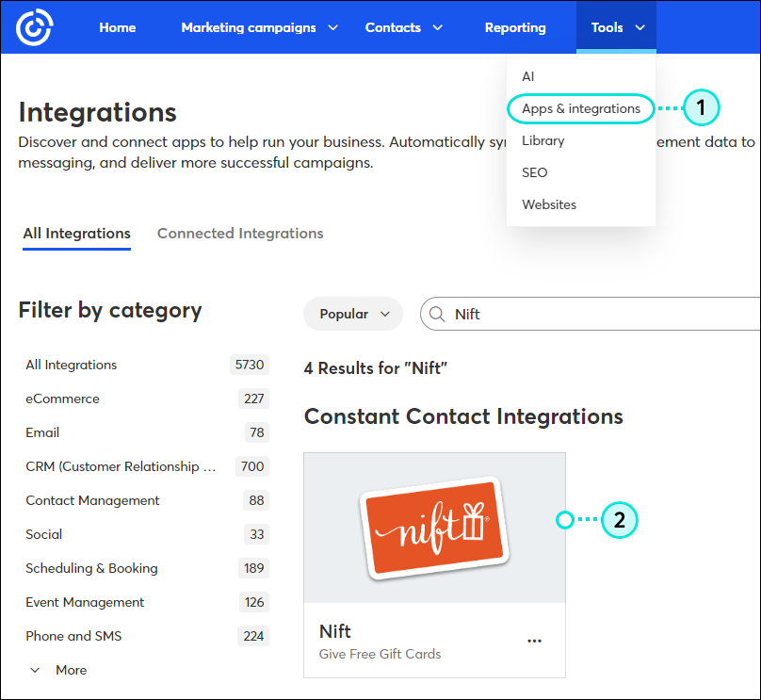The image size is (761, 700).
Task: Filter by Social category
Action: (147, 534)
